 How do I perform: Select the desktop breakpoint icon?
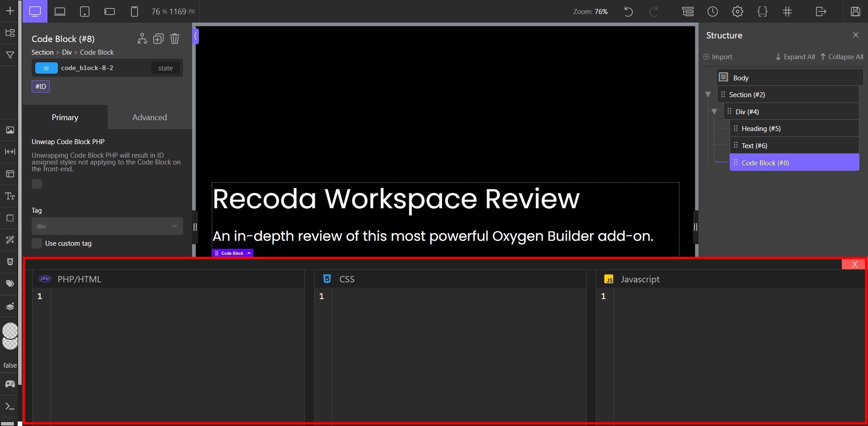click(34, 11)
